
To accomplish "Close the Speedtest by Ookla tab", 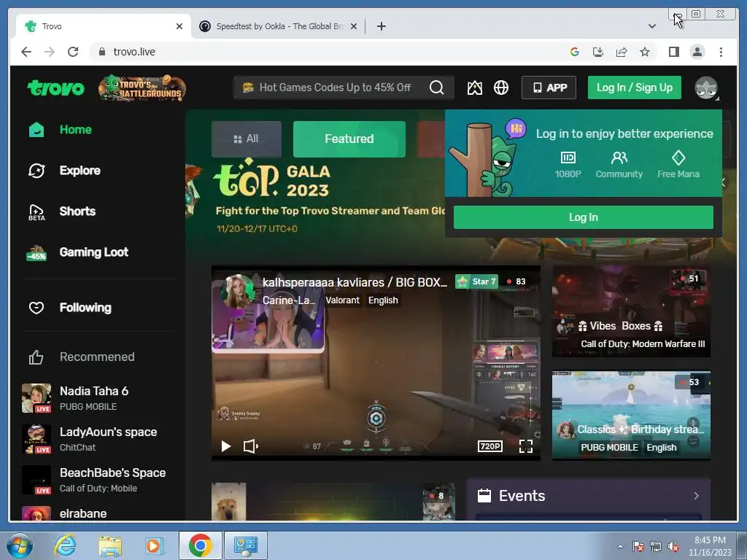I will click(354, 26).
